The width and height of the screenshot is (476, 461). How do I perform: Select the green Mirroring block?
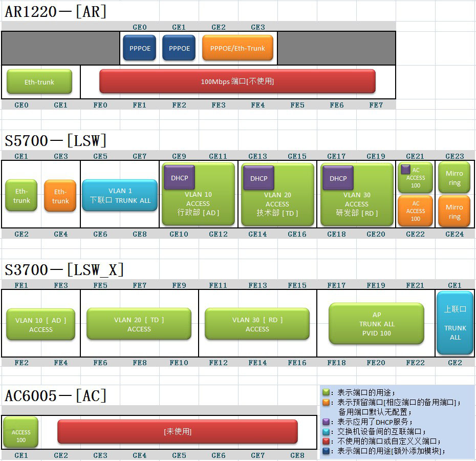(454, 177)
